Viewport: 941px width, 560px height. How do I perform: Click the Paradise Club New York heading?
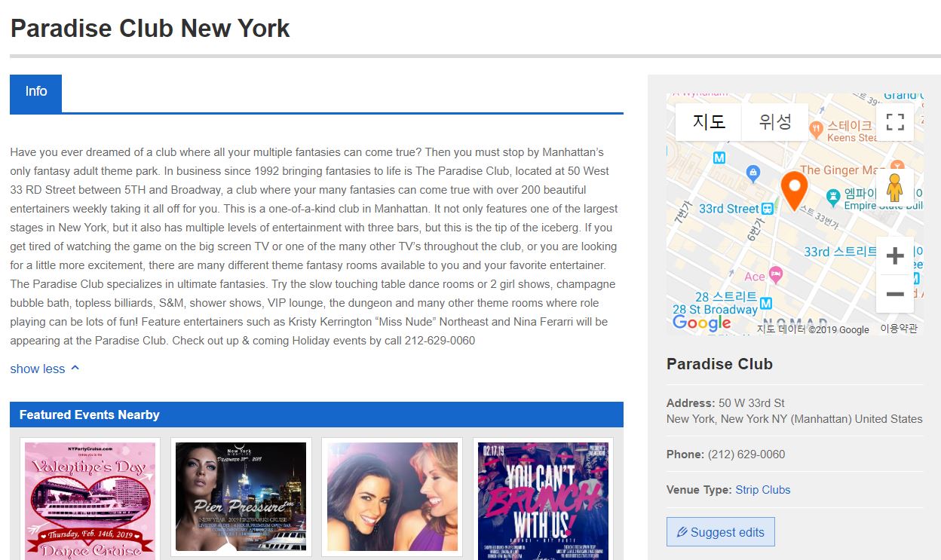click(150, 29)
